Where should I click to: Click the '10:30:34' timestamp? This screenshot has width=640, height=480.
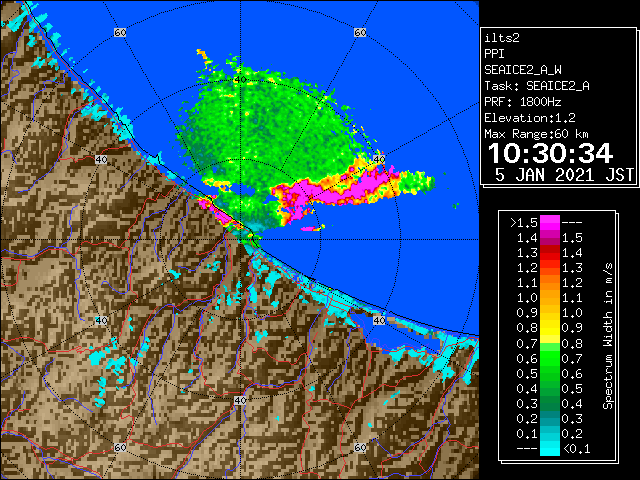(x=550, y=153)
